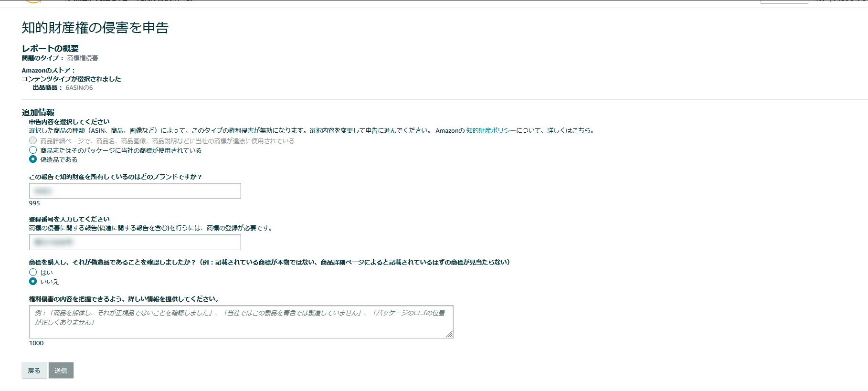This screenshot has height=391, width=868.
Task: Click the 知的財産権の侵害を申告 page heading
Action: click(x=95, y=28)
